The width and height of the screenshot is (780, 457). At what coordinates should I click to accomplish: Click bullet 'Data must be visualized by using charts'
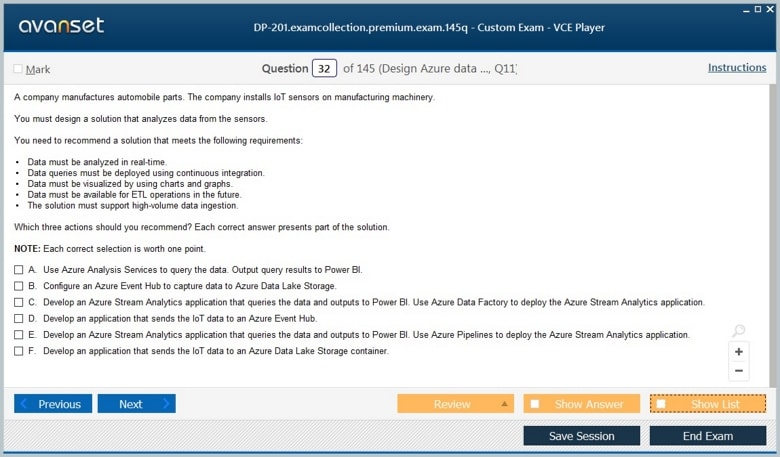130,184
